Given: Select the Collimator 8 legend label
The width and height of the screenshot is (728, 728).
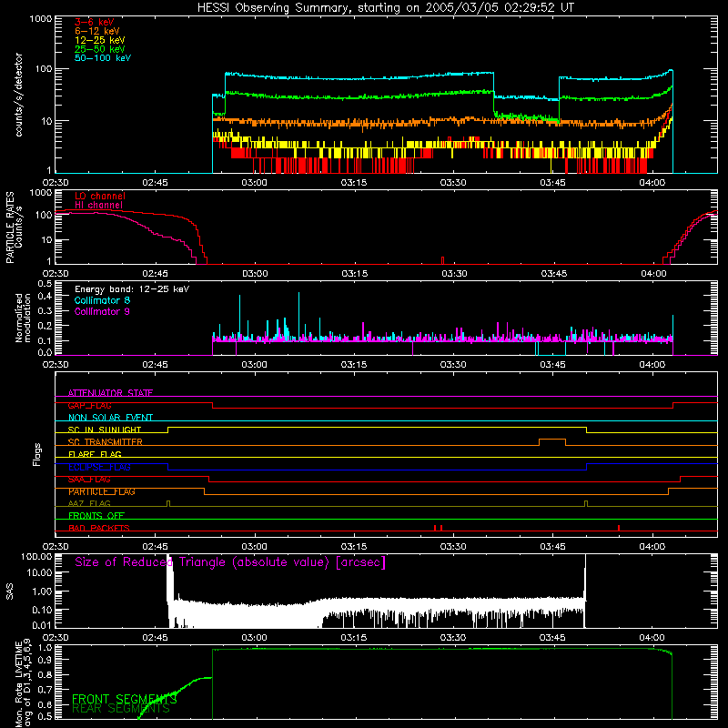Looking at the screenshot, I should (x=102, y=300).
